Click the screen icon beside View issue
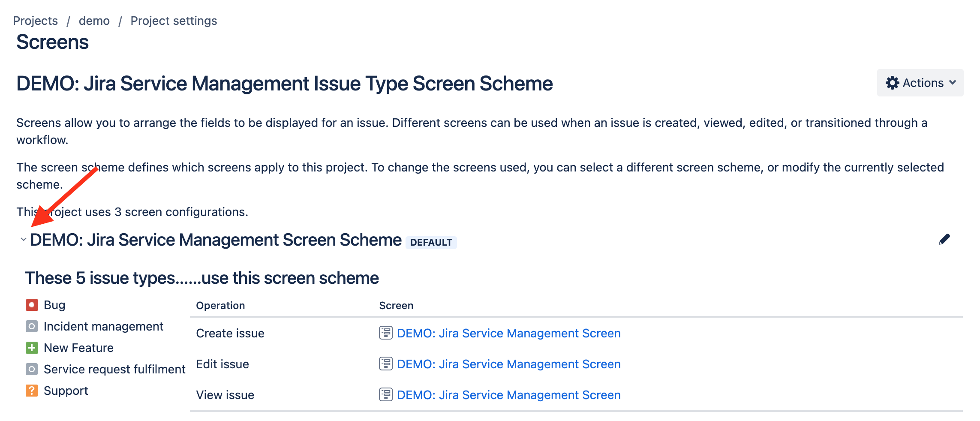 tap(386, 394)
